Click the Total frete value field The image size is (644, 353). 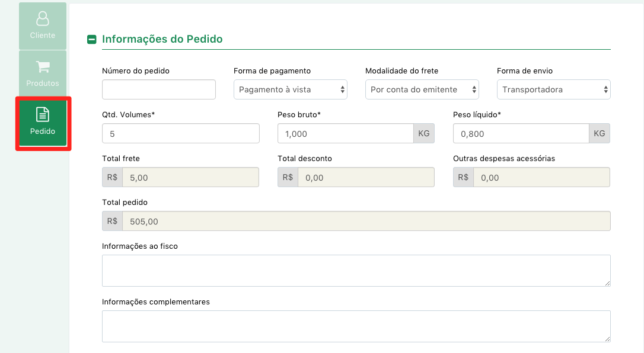point(190,177)
